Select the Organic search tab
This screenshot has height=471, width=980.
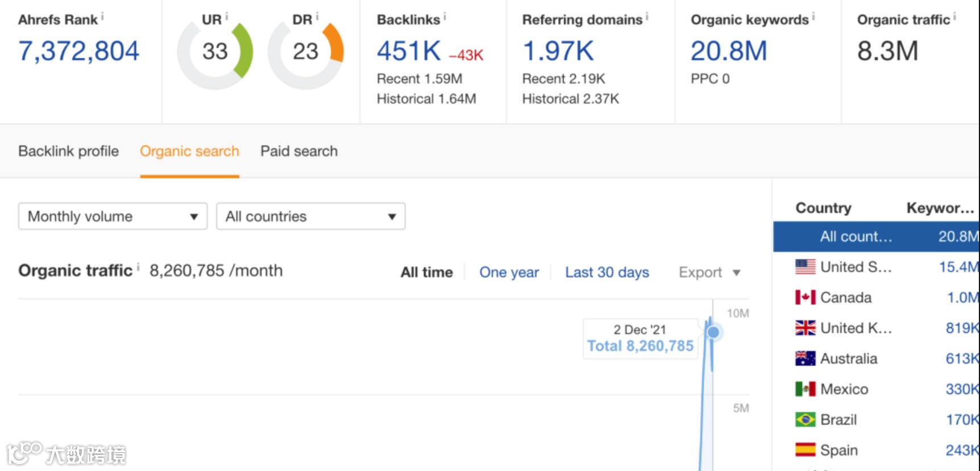(x=189, y=151)
